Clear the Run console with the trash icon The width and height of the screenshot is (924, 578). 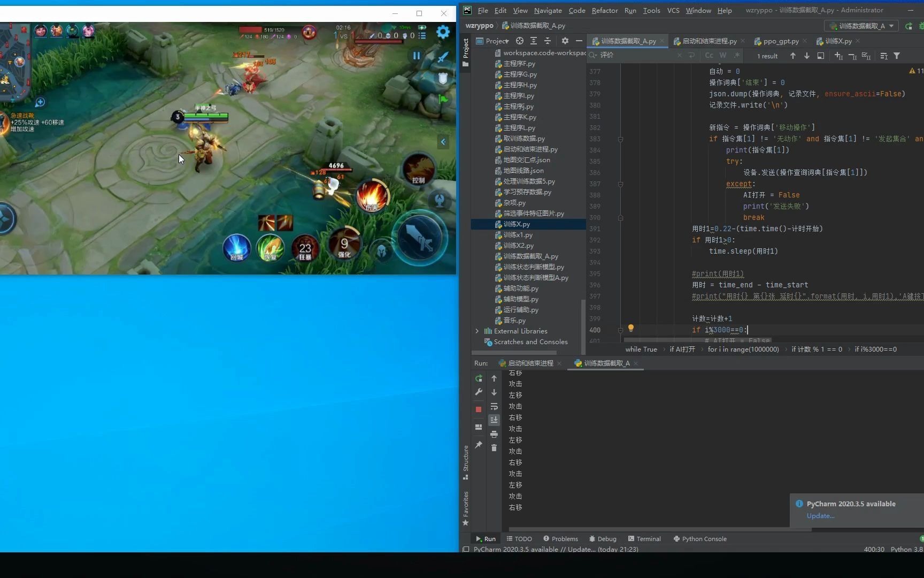point(494,448)
